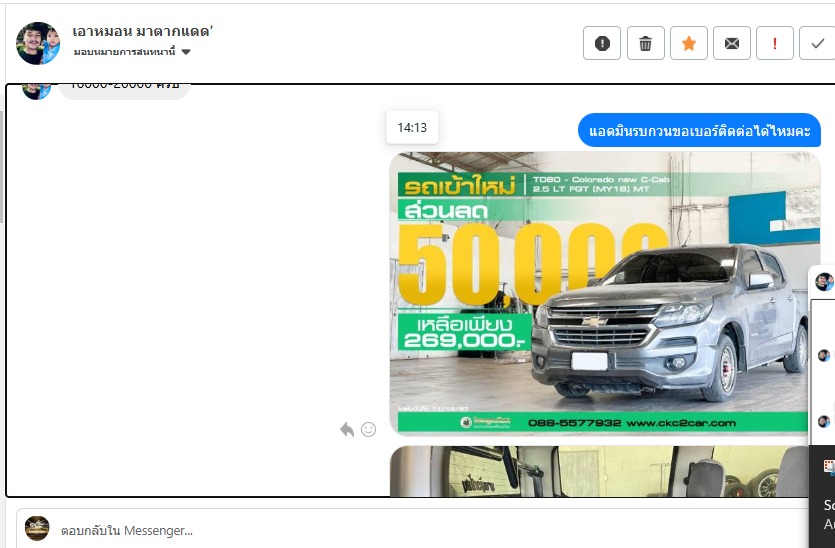The image size is (835, 548).
Task: Click the 14:13 timestamp tooltip
Action: click(x=412, y=127)
